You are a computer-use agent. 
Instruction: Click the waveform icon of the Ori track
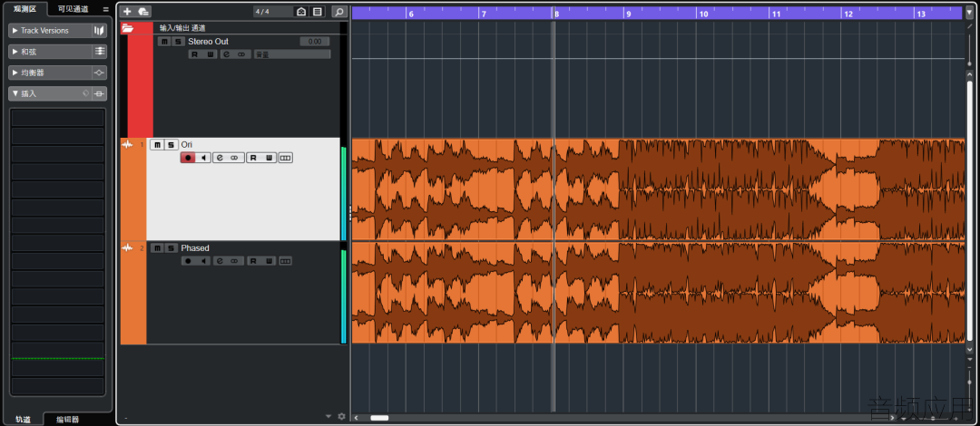point(128,145)
